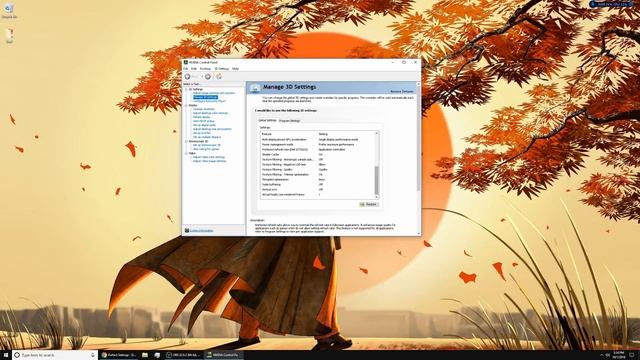Click the Preferred refresh rate row
640x360 pixels.
pos(317,149)
